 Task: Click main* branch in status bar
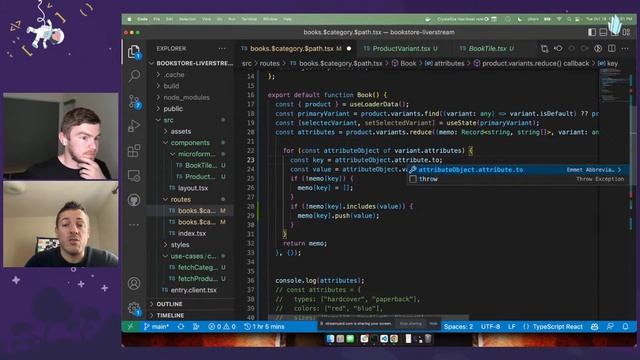point(156,327)
